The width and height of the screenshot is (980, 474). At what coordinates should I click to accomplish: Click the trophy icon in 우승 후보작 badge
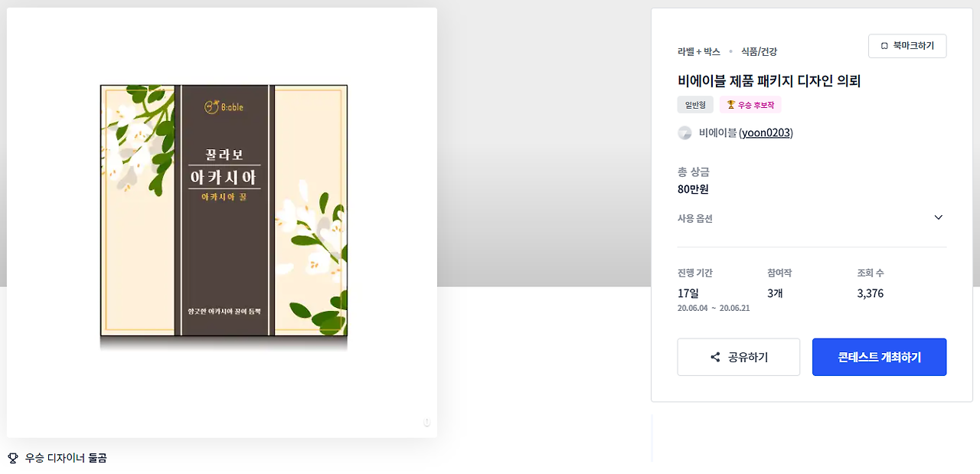coord(731,105)
